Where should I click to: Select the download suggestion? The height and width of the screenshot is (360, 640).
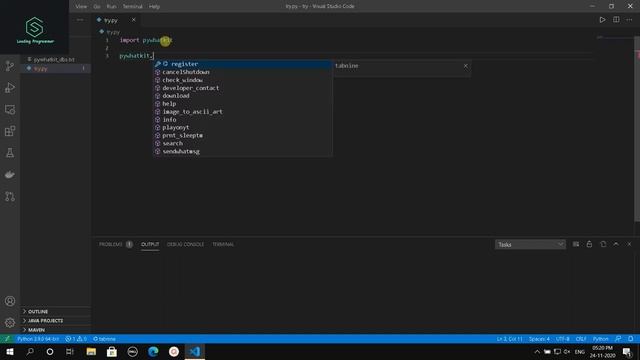[243, 96]
